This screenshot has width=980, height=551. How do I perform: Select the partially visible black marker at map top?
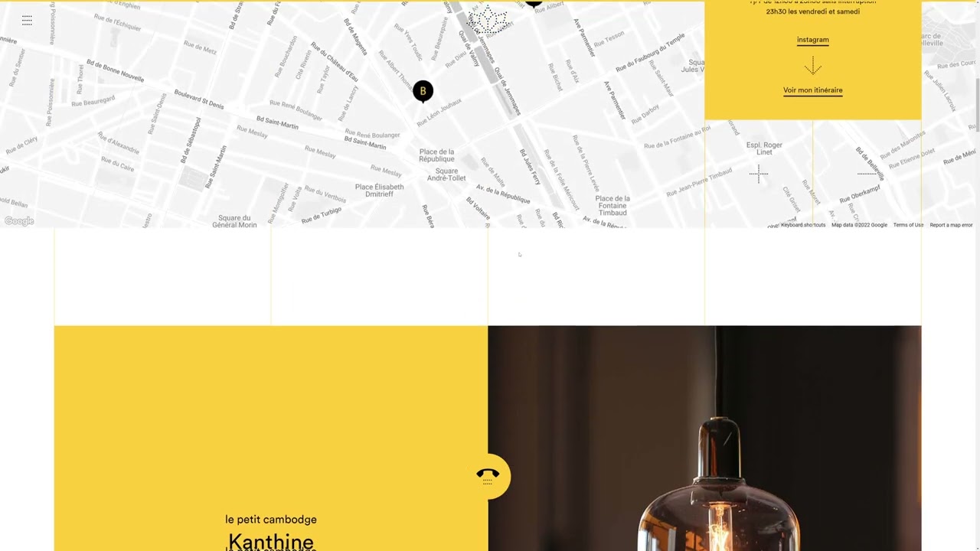click(x=534, y=4)
